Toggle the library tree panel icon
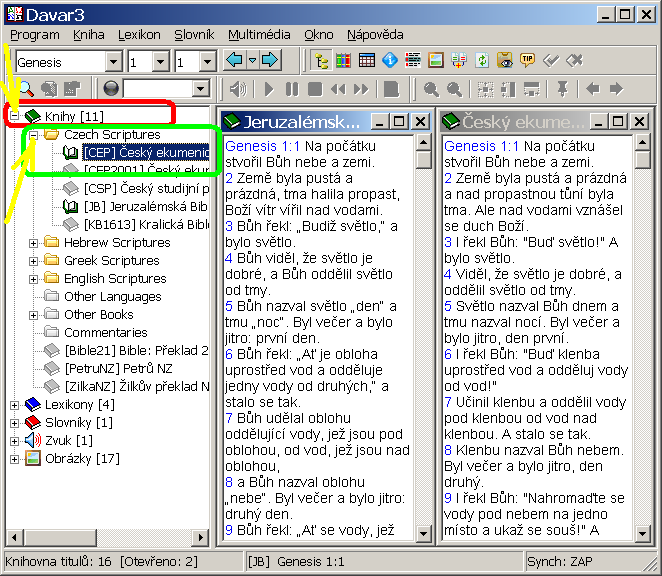The height and width of the screenshot is (576, 662). pos(321,61)
